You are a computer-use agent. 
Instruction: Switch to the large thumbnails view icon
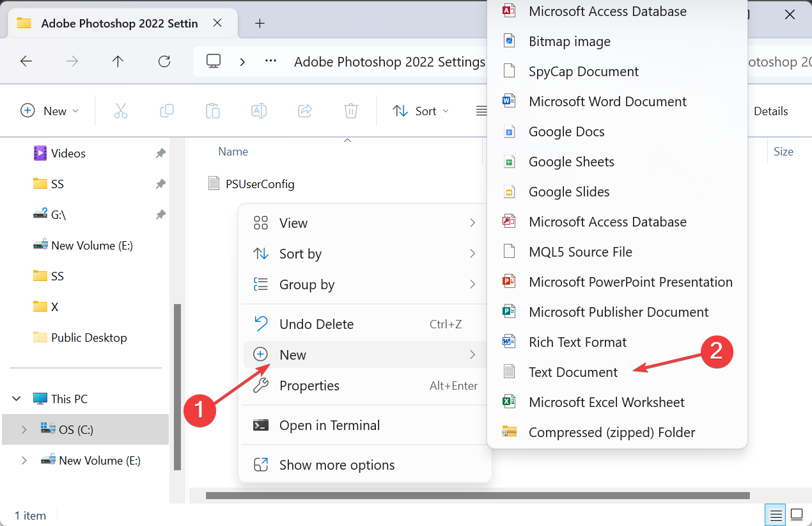tap(797, 514)
